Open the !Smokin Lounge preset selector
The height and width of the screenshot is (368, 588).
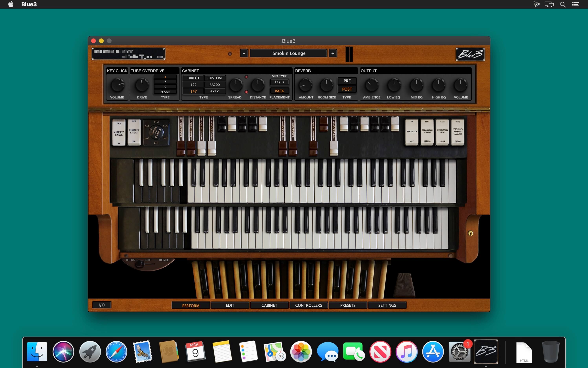288,53
